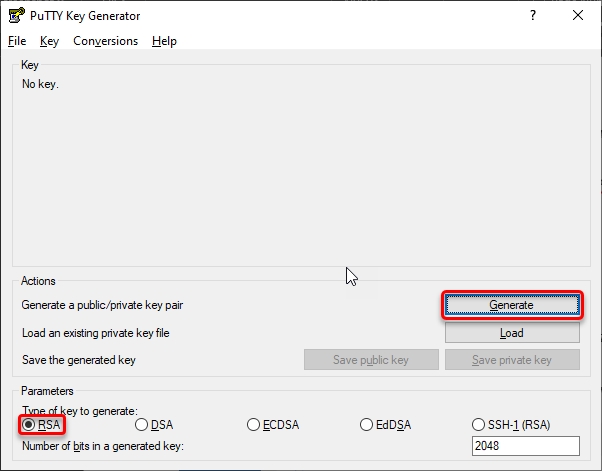602x471 pixels.
Task: Open the File menu
Action: [17, 41]
